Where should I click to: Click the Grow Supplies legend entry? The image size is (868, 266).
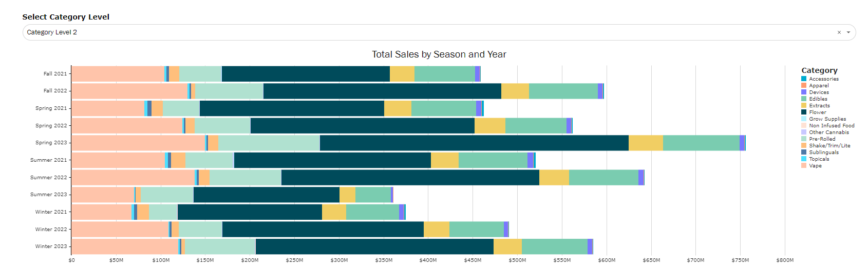coord(827,119)
